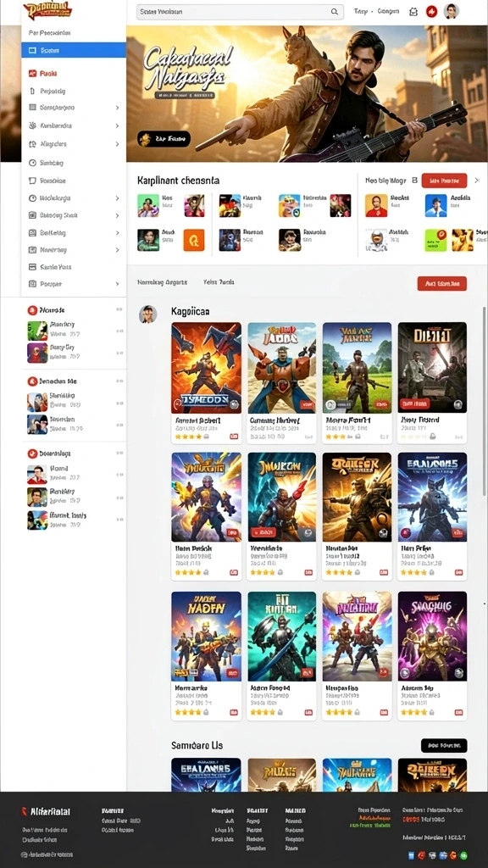Expand the last sidebar item's chevron arrow
Screen dimensions: 488x868
(117, 284)
